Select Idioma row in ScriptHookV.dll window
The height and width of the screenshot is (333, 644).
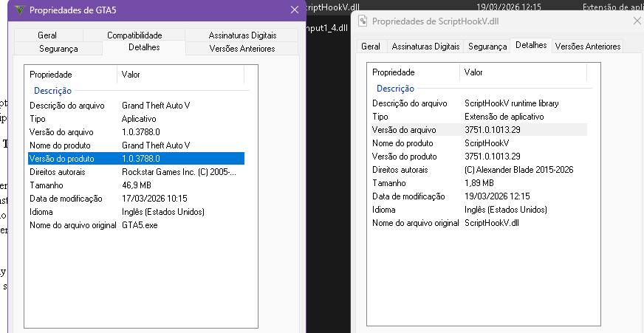(479, 210)
